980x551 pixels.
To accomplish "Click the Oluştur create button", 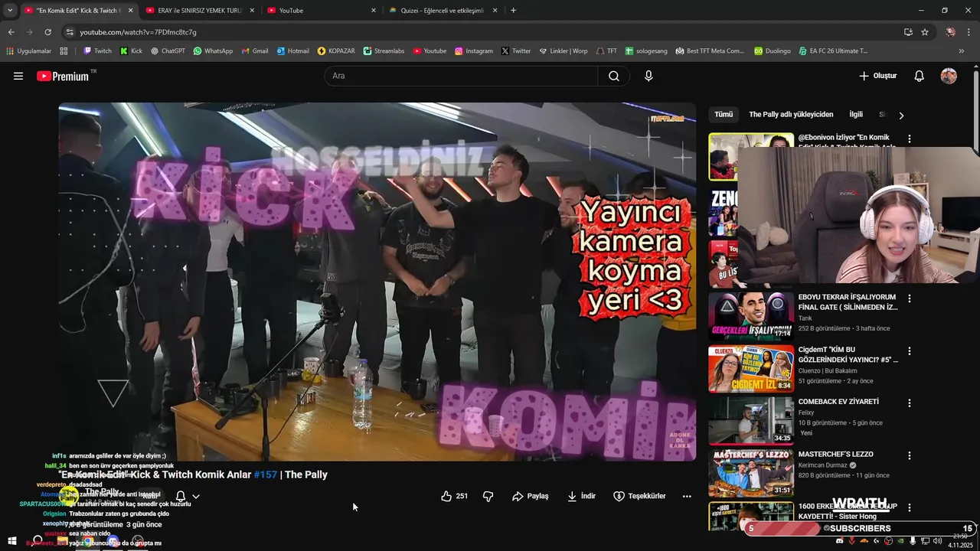I will [877, 76].
